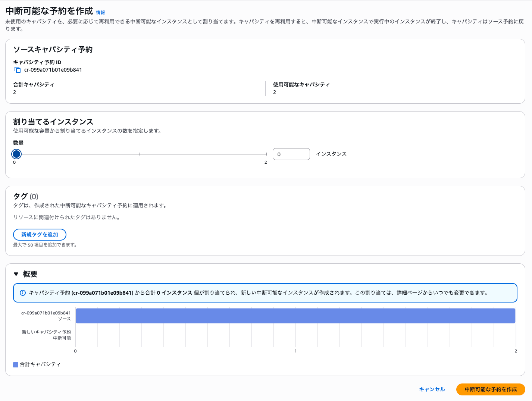532x401 pixels.
Task: Click the slider track at its midpoint tick
Action: click(140, 154)
